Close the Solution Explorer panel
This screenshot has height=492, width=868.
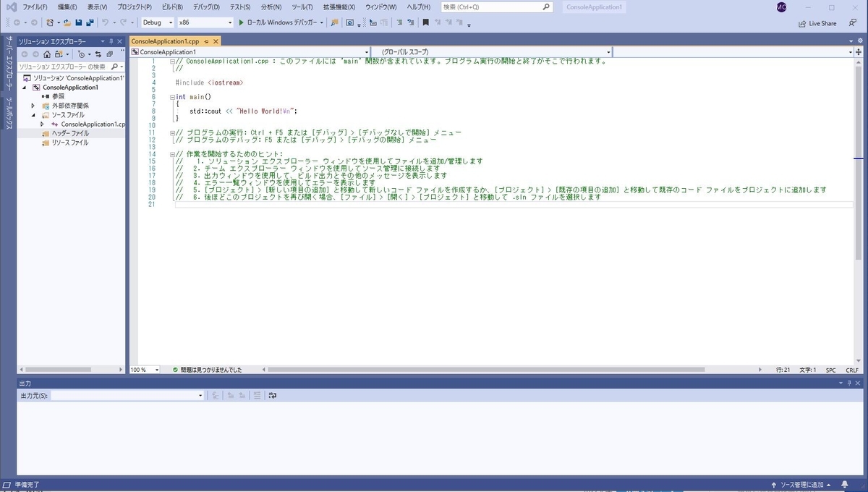coord(120,42)
